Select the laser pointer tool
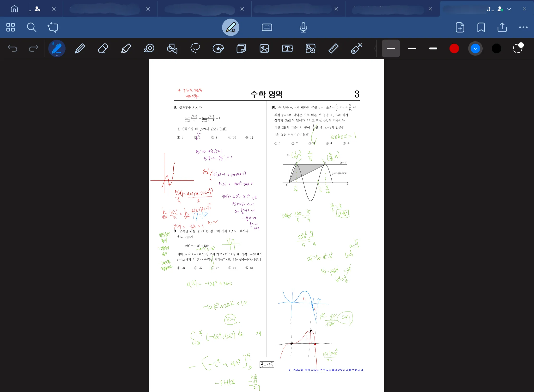The height and width of the screenshot is (392, 534). 356,49
